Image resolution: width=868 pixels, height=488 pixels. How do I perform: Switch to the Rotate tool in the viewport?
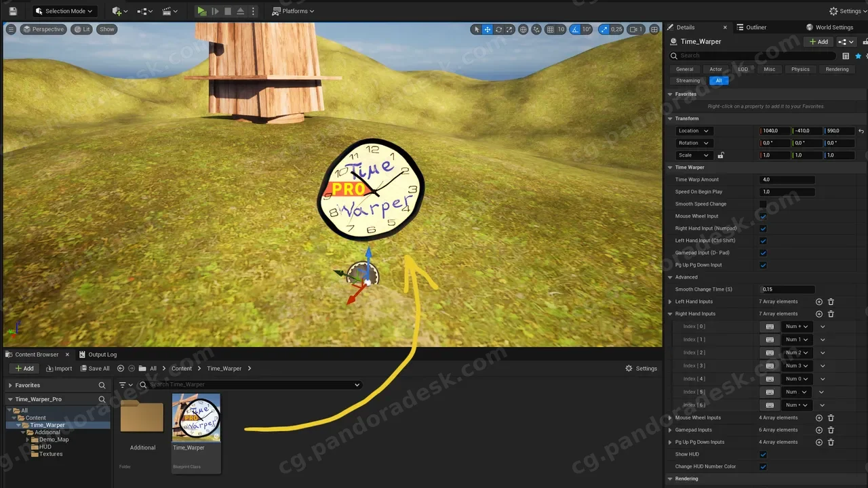499,29
